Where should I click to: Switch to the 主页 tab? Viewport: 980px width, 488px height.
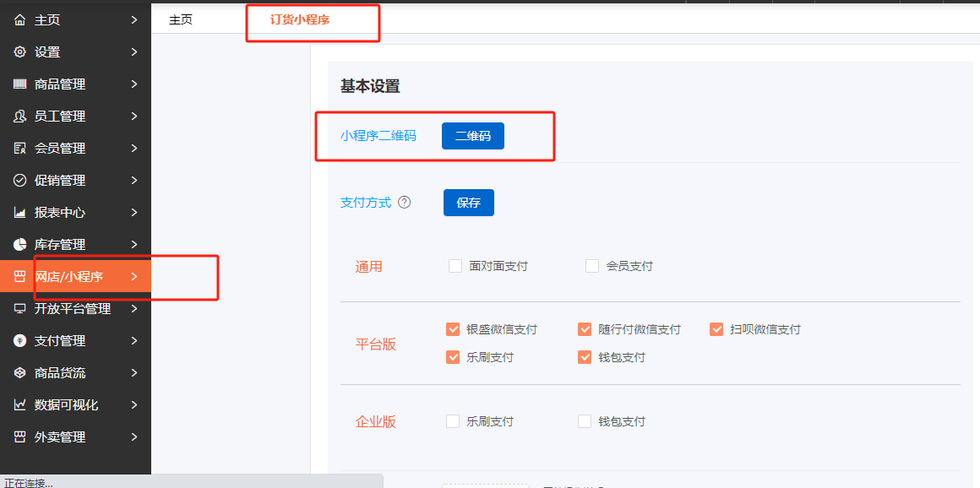pyautogui.click(x=181, y=19)
